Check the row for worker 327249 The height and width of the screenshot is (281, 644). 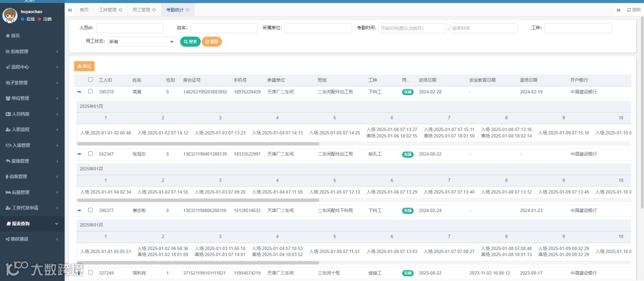(x=91, y=273)
